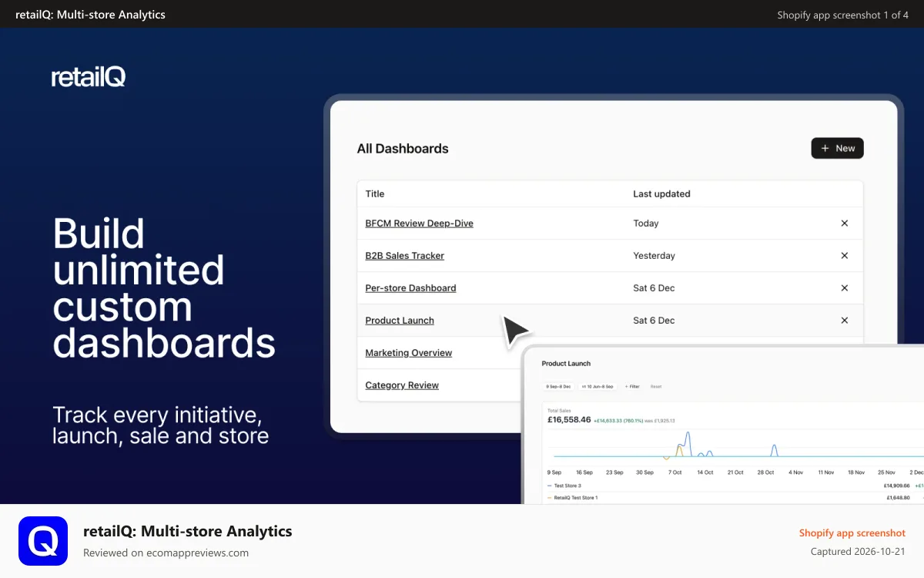Create a new dashboard with New button

837,148
